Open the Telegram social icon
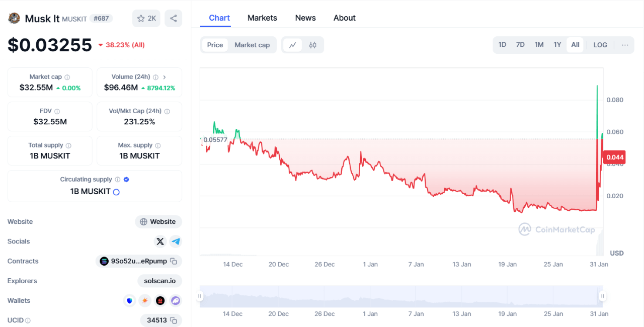The height and width of the screenshot is (327, 644). pyautogui.click(x=176, y=241)
